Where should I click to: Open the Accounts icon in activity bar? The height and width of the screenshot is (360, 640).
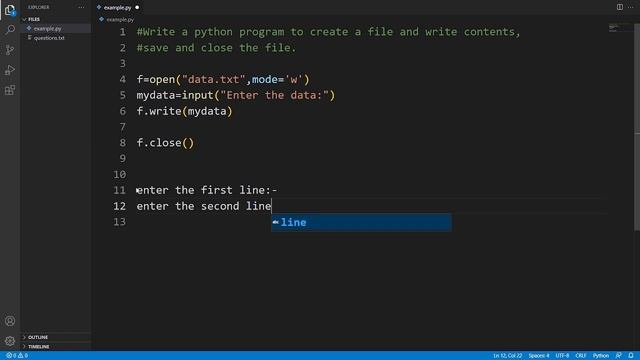10,321
